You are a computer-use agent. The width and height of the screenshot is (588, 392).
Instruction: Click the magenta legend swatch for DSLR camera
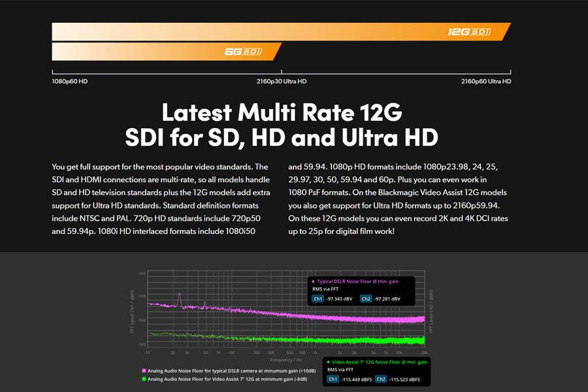(x=144, y=370)
